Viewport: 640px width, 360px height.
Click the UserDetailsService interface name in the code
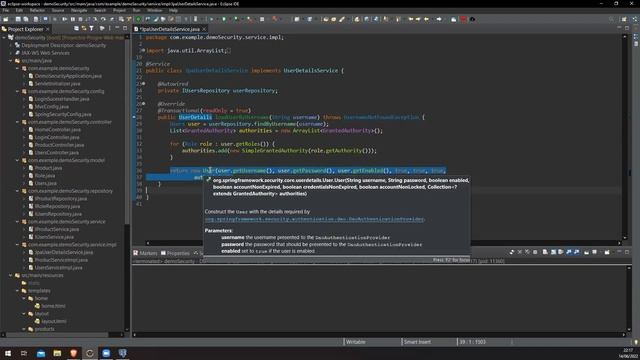(x=311, y=71)
